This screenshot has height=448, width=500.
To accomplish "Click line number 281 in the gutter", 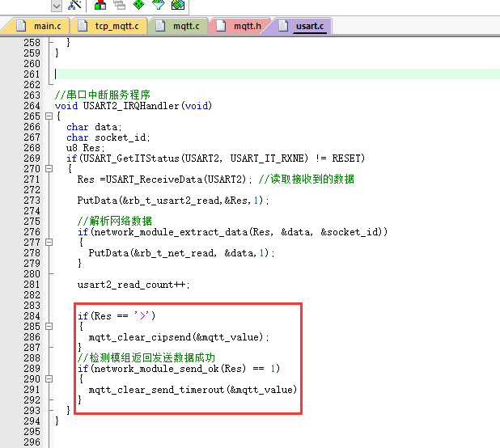I will [x=32, y=285].
